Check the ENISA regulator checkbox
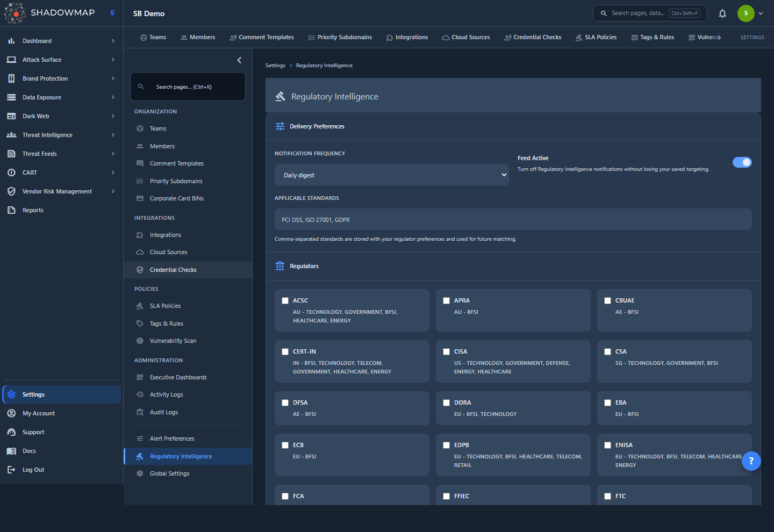Screen dimensions: 774x532 coord(607,445)
